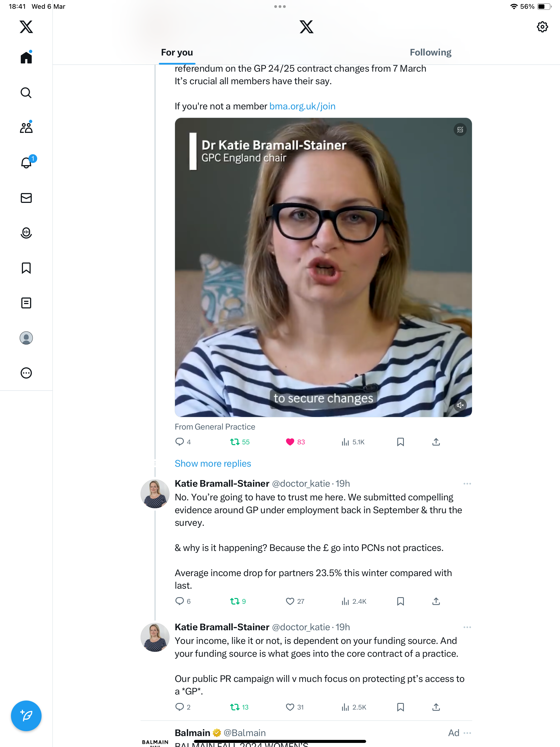The height and width of the screenshot is (747, 560).
Task: Open the bma.org.uk/join link
Action: tap(302, 106)
